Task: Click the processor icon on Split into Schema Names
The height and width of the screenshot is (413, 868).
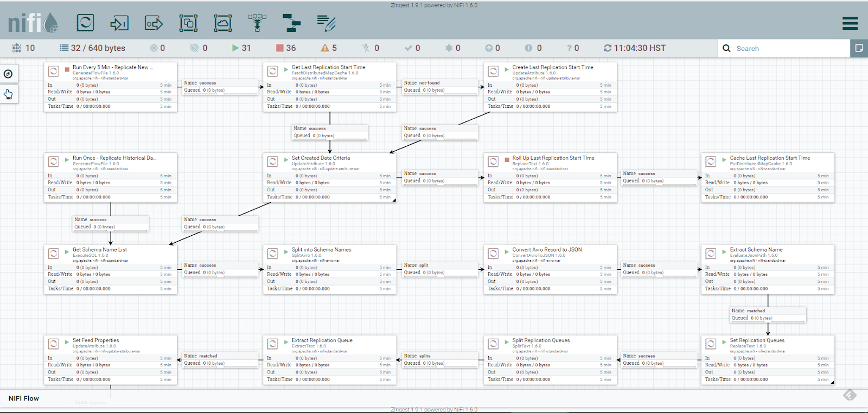Action: [x=273, y=254]
